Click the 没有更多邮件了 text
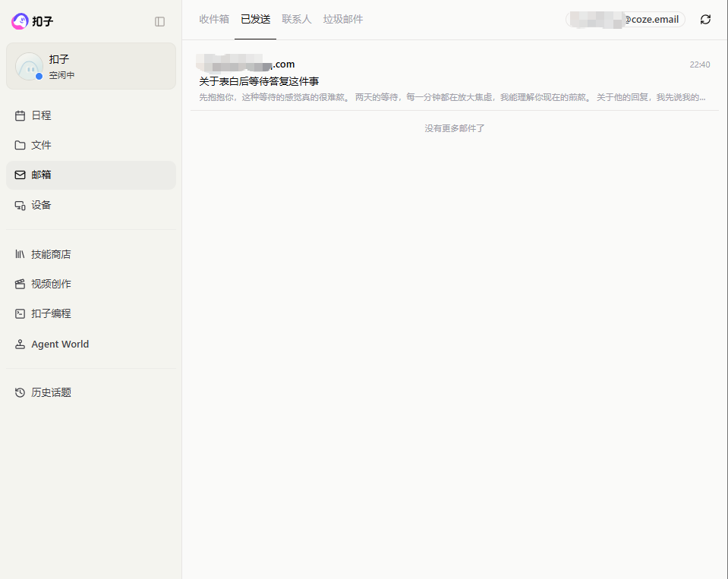 (x=454, y=128)
